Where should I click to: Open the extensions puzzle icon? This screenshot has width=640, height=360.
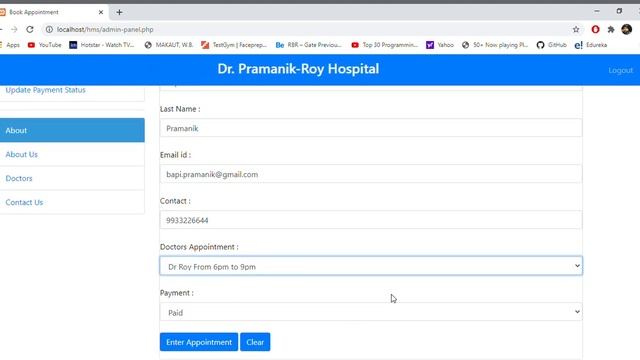coord(611,29)
